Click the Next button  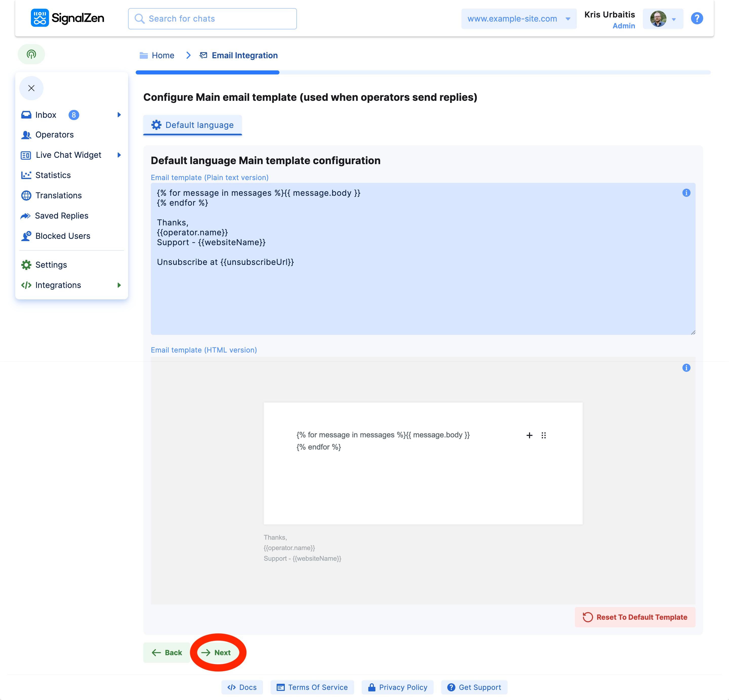pos(216,652)
